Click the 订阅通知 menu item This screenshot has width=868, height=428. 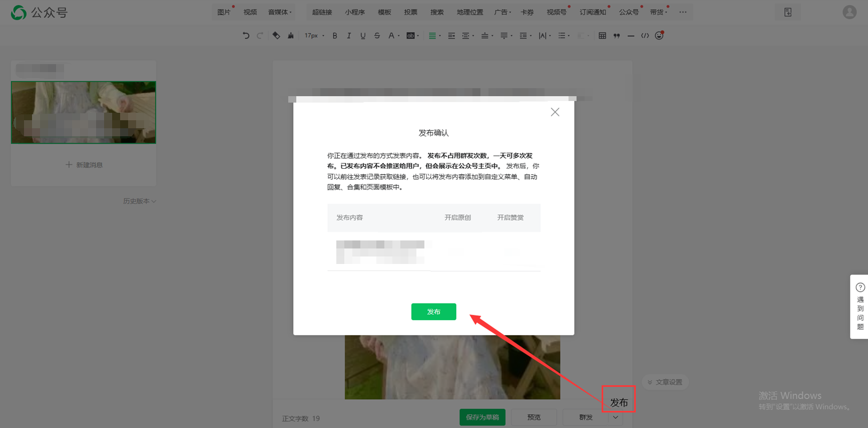click(x=593, y=12)
